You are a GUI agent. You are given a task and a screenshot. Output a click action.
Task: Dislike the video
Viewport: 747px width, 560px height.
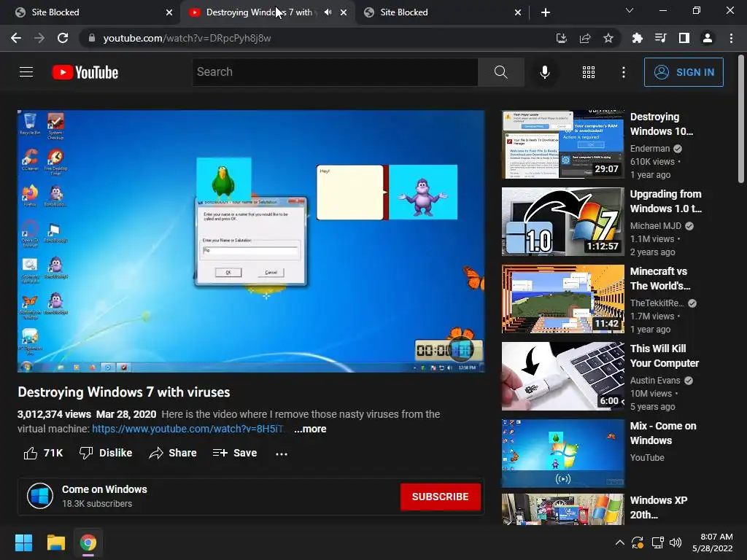[106, 453]
